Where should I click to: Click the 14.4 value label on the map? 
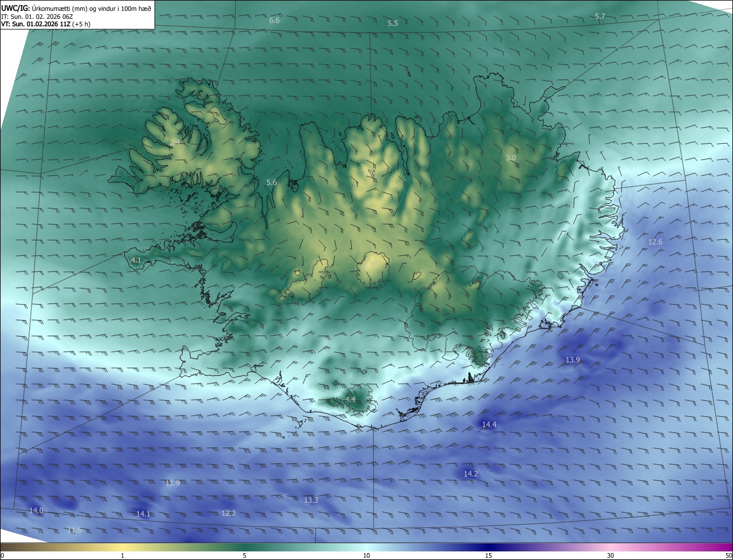[x=489, y=425]
